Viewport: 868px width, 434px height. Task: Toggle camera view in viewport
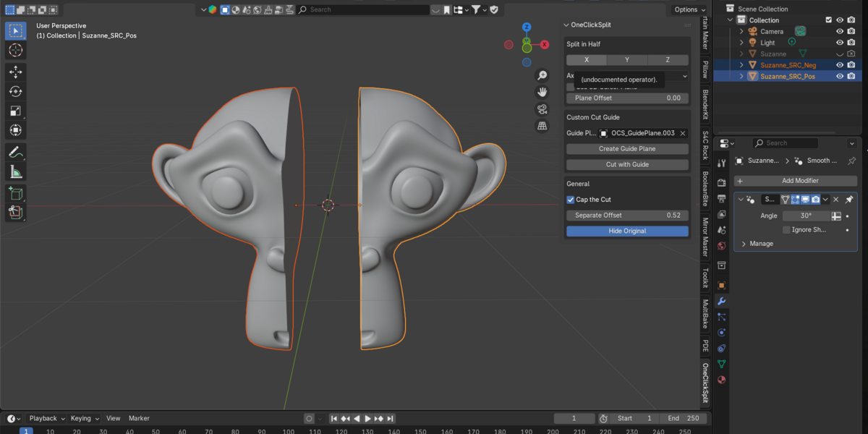pyautogui.click(x=542, y=109)
